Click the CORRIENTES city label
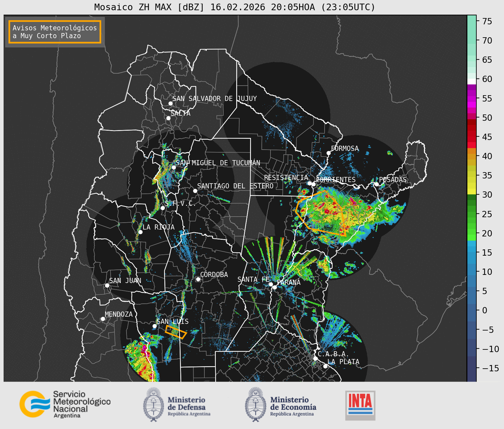This screenshot has width=504, height=429. (x=336, y=180)
